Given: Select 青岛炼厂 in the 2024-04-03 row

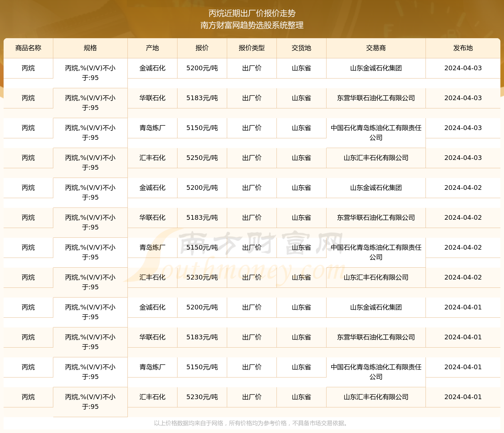Looking at the screenshot, I should coord(152,128).
